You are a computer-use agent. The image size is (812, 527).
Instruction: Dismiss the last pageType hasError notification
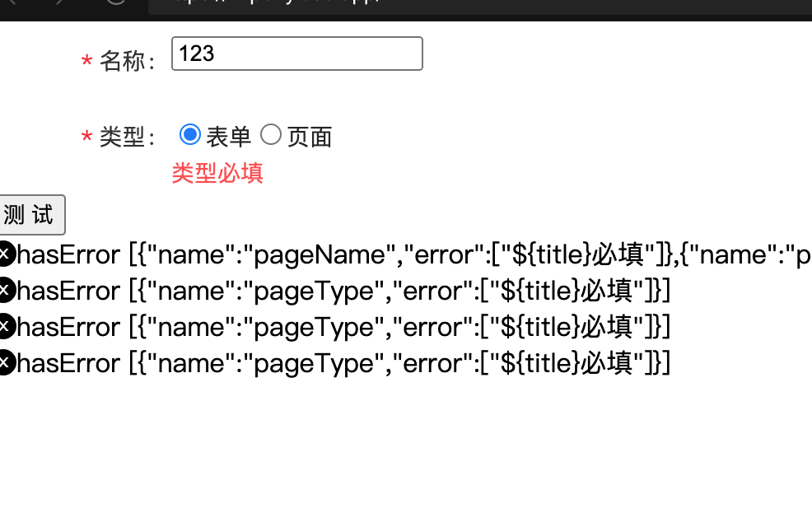[x=7, y=362]
